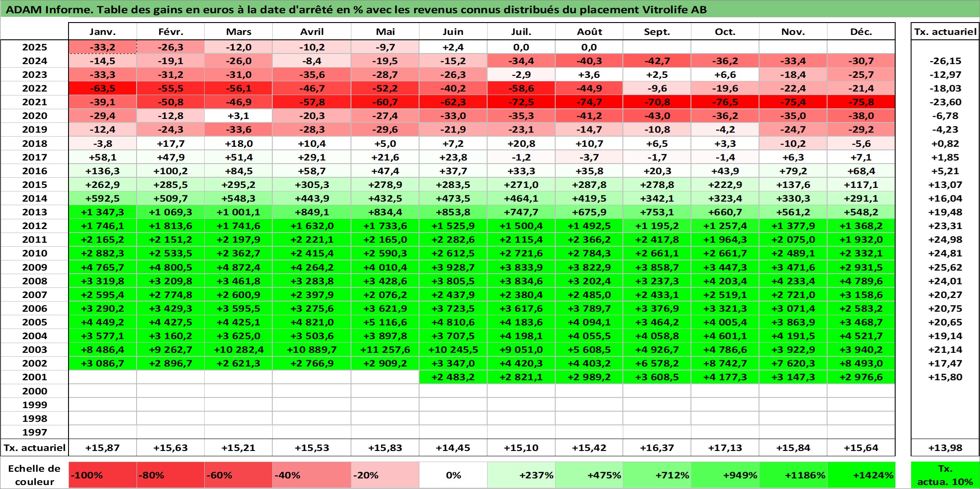Image resolution: width=980 pixels, height=489 pixels.
Task: Click the -76,5 cell in row 2021
Action: click(725, 102)
